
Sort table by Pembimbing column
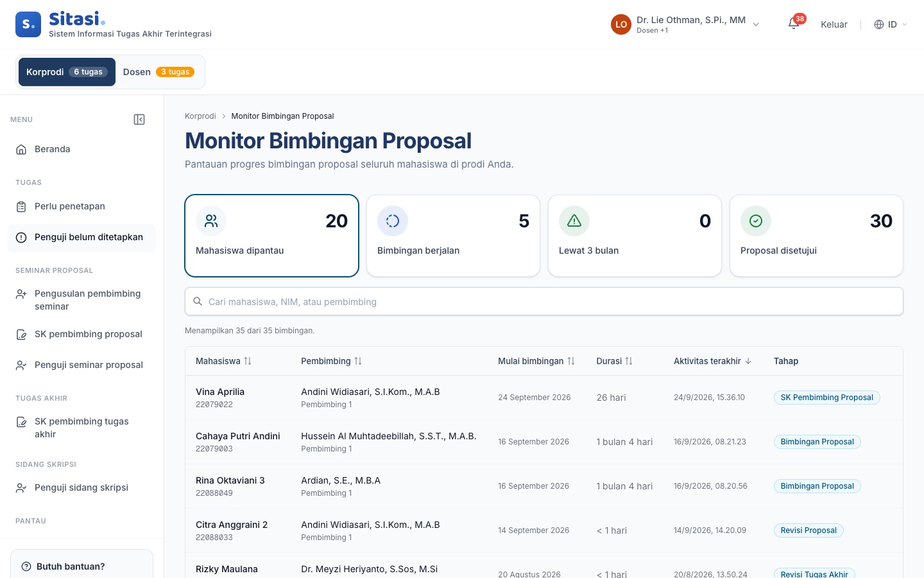[331, 361]
